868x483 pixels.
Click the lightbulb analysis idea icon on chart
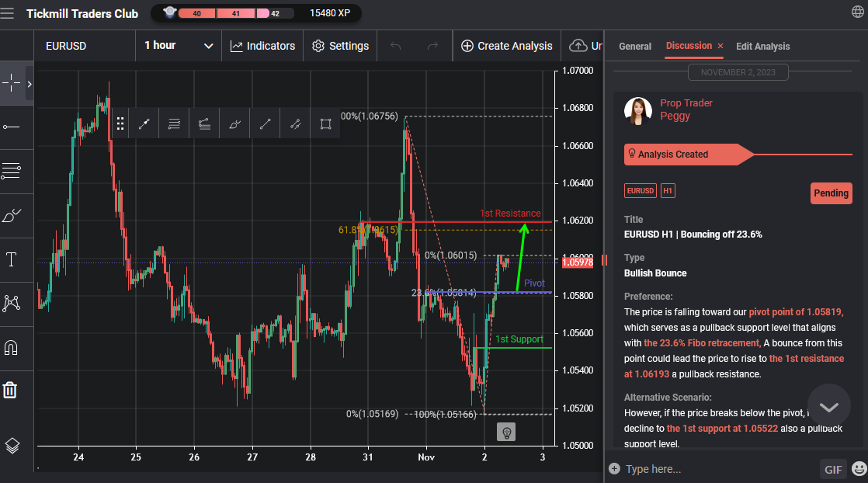pos(506,432)
